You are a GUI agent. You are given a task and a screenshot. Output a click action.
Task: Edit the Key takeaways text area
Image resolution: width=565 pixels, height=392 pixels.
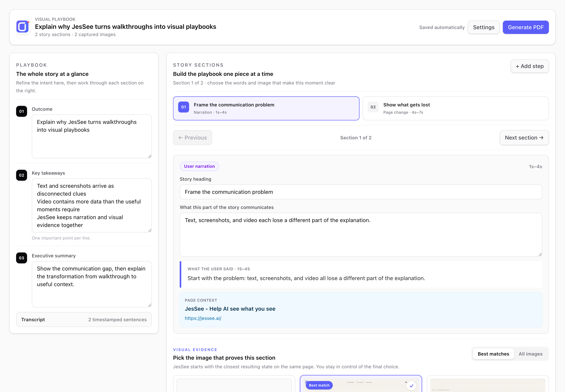coord(92,205)
